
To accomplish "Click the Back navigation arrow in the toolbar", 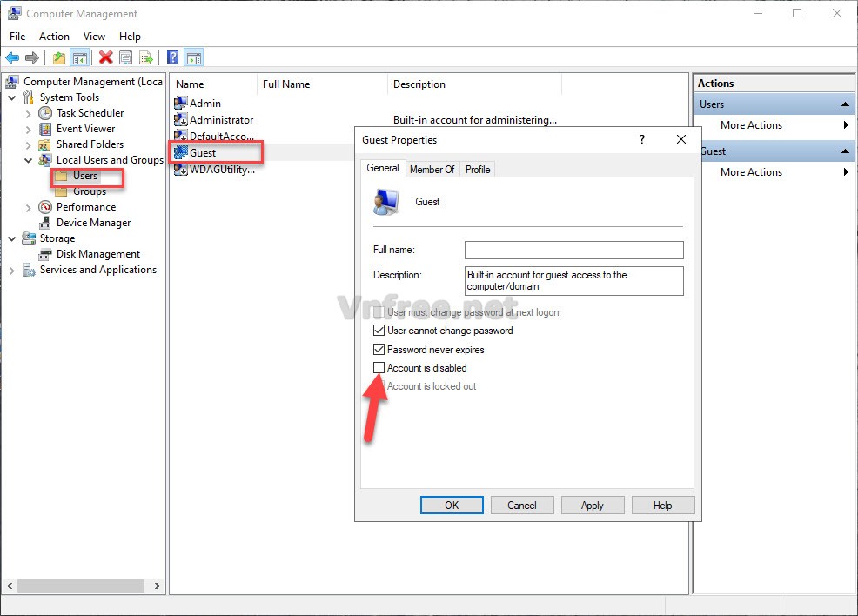I will [12, 57].
